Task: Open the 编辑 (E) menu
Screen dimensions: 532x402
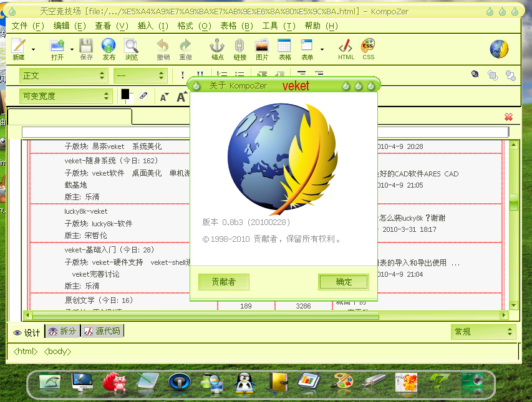Action: (70, 26)
